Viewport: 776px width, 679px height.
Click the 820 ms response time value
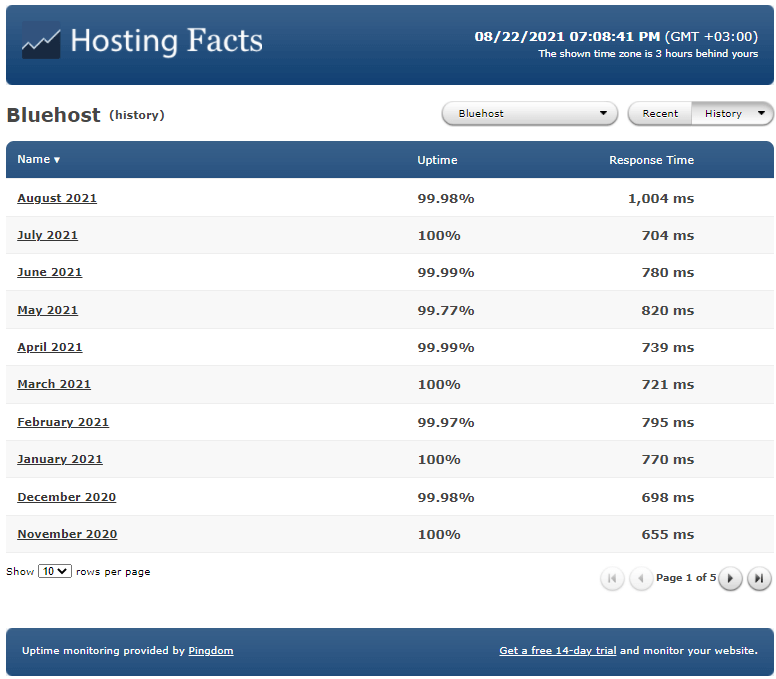pyautogui.click(x=668, y=310)
